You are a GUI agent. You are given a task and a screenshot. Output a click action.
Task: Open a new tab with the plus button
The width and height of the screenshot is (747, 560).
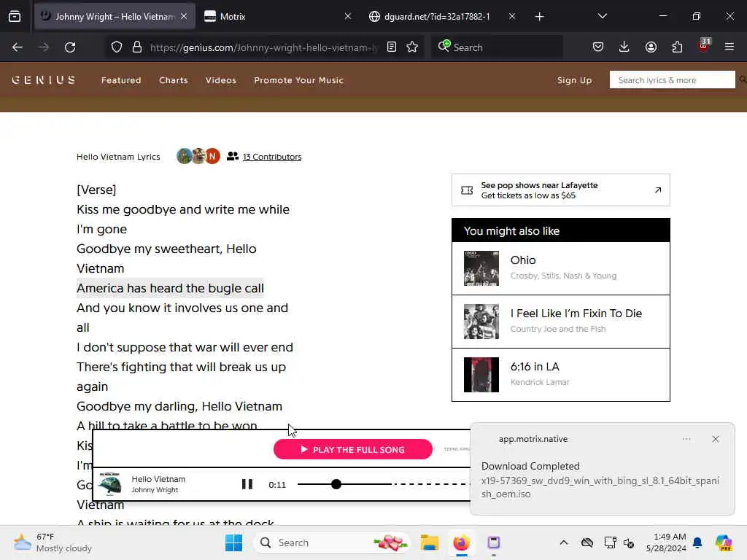coord(539,17)
